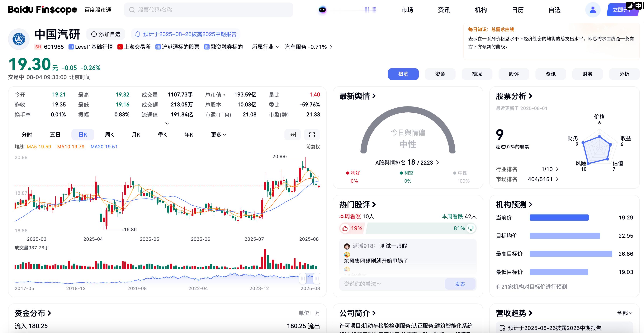The height and width of the screenshot is (333, 644).
Task: Click the Baidu Finscope logo
Action: tap(42, 10)
